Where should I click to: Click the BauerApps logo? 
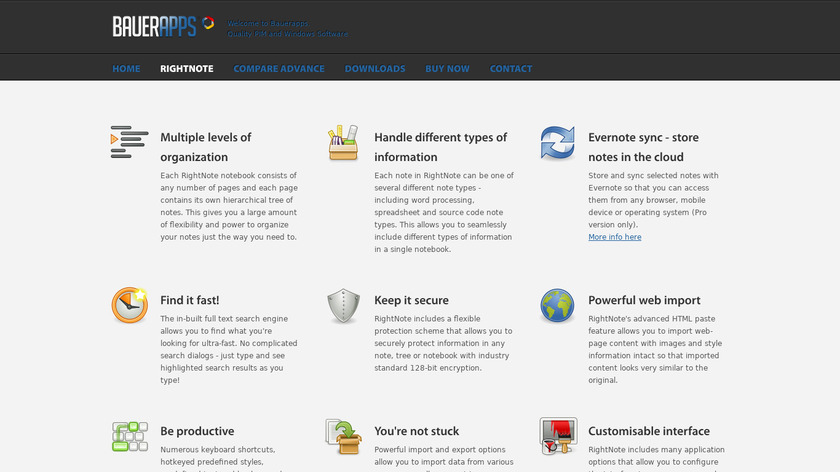pyautogui.click(x=154, y=26)
